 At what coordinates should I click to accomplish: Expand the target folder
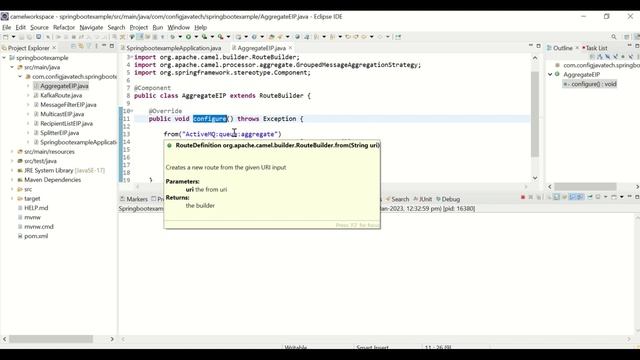point(12,199)
